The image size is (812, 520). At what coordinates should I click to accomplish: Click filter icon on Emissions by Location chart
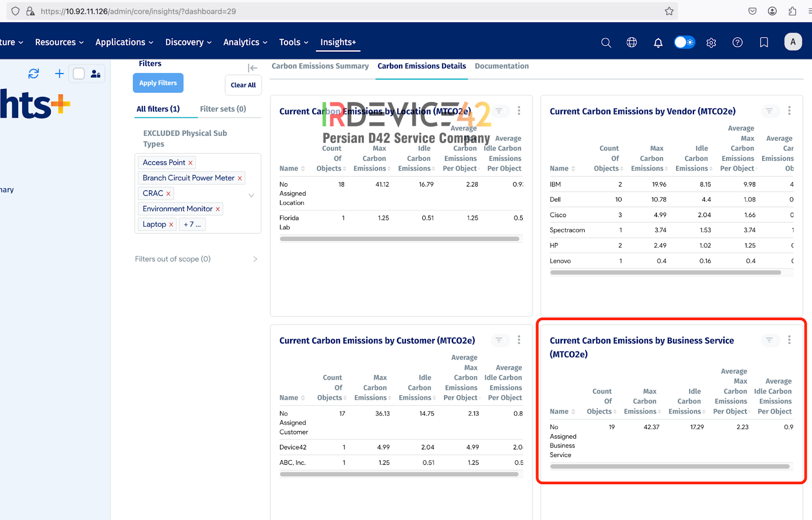499,111
